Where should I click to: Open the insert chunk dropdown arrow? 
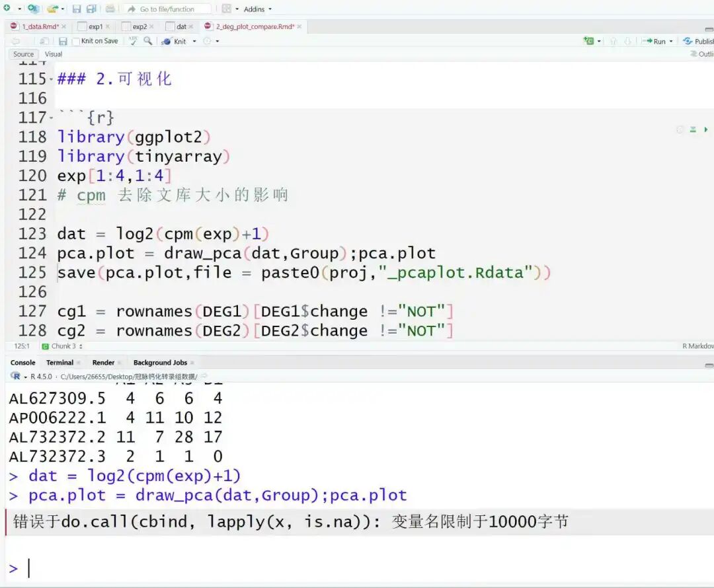(x=599, y=42)
